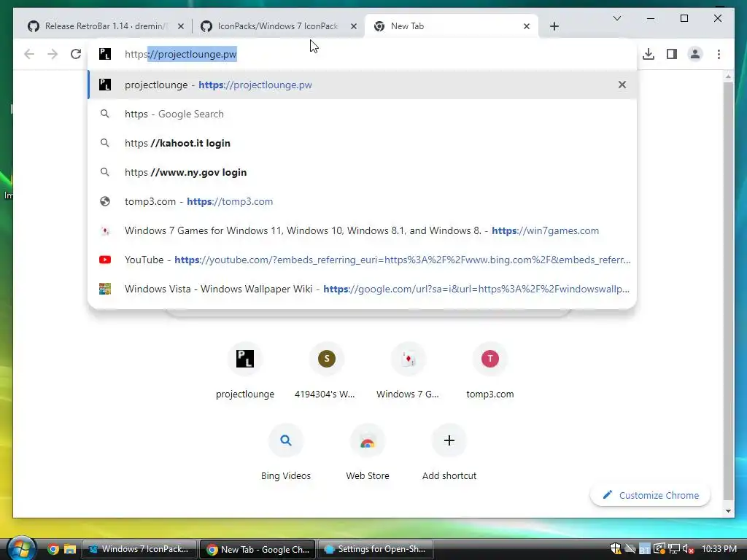Open the Windows 7 G... shortcut tile
747x560 pixels.
point(408,371)
